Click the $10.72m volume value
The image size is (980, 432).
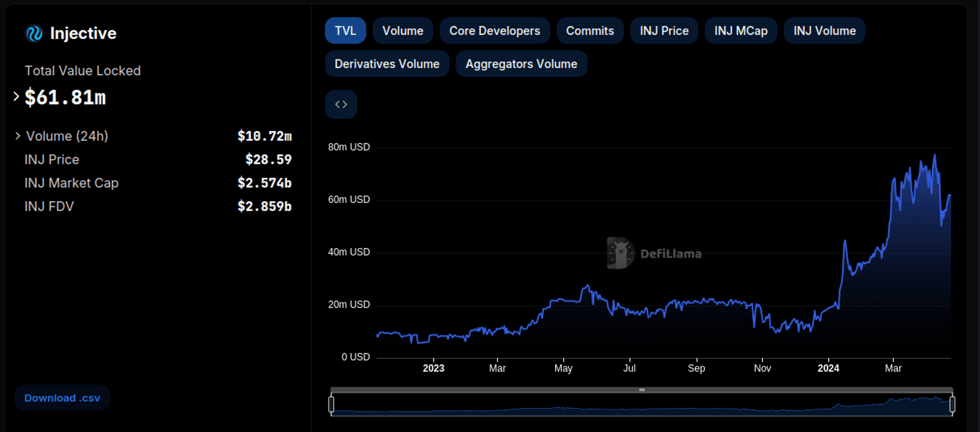click(265, 136)
